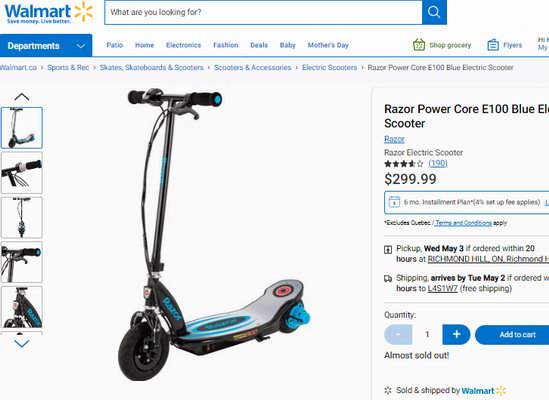Click the search magnifier button
This screenshot has height=400, width=549.
[x=434, y=12]
